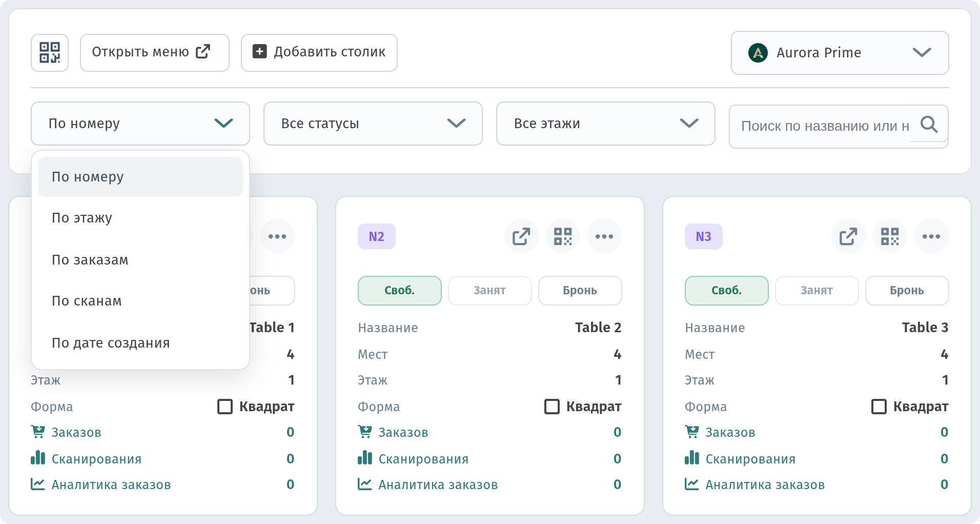
Task: Select По номеру sort option
Action: 140,177
